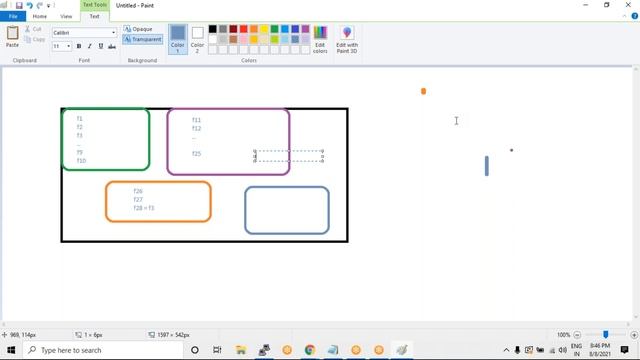The width and height of the screenshot is (640, 360).
Task: Click the Cut scissors button
Action: coord(33,29)
